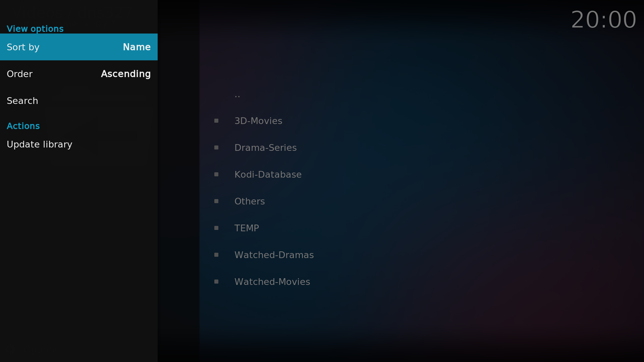Select Update library action
This screenshot has height=362, width=644.
(79, 144)
